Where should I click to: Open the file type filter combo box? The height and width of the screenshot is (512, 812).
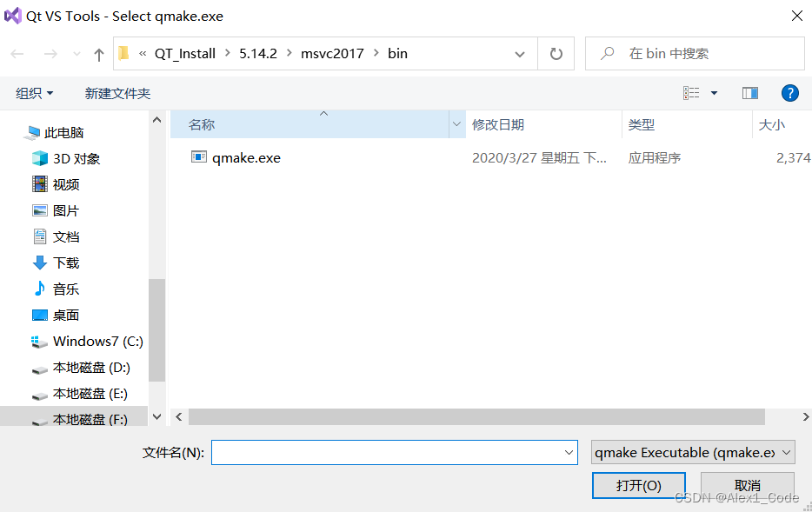click(692, 452)
